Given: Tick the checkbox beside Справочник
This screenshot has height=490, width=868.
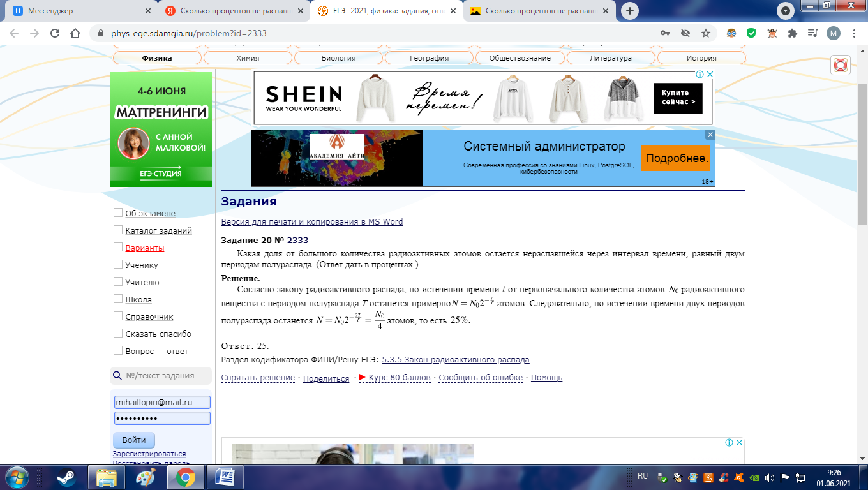Looking at the screenshot, I should click(117, 316).
